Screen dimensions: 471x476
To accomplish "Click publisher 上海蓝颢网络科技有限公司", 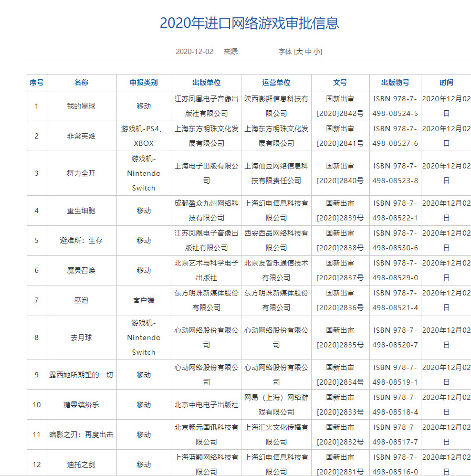I will [x=206, y=465].
